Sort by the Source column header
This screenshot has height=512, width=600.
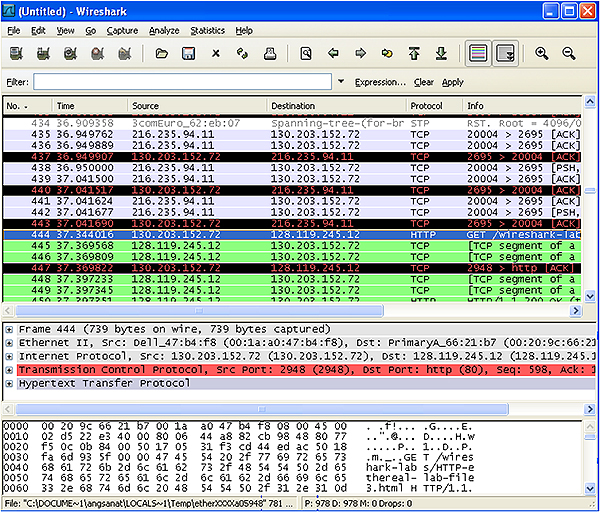197,106
